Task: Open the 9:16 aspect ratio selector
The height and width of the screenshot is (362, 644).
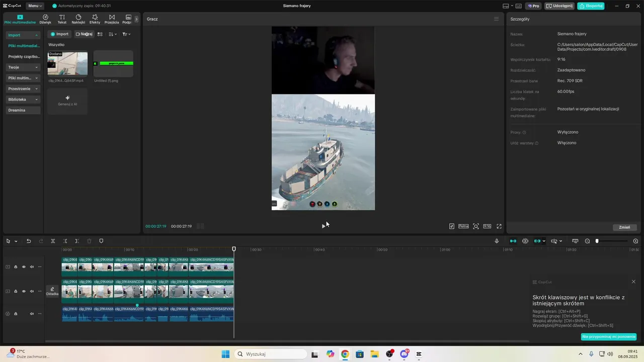Action: 487,226
